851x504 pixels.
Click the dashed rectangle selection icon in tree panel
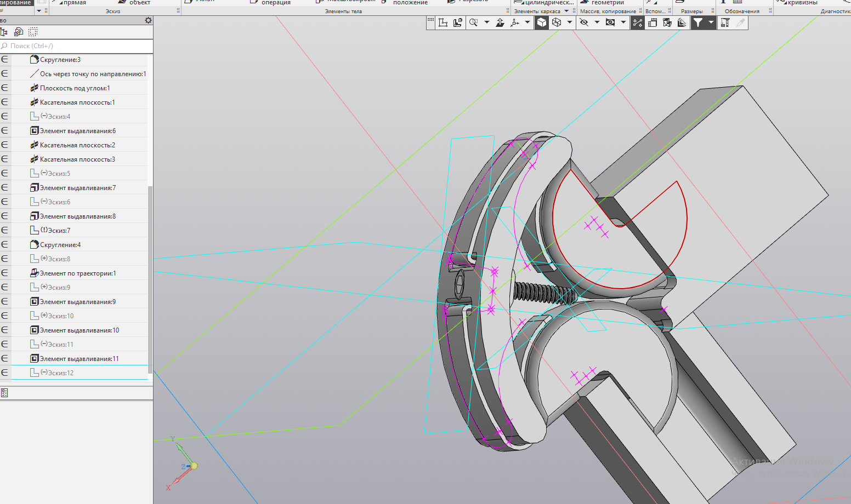(33, 32)
